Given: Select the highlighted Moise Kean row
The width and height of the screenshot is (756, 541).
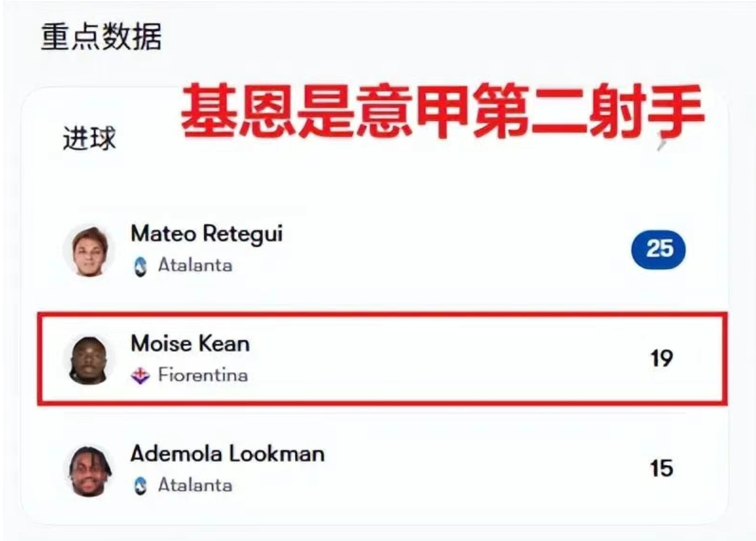Looking at the screenshot, I should (382, 359).
